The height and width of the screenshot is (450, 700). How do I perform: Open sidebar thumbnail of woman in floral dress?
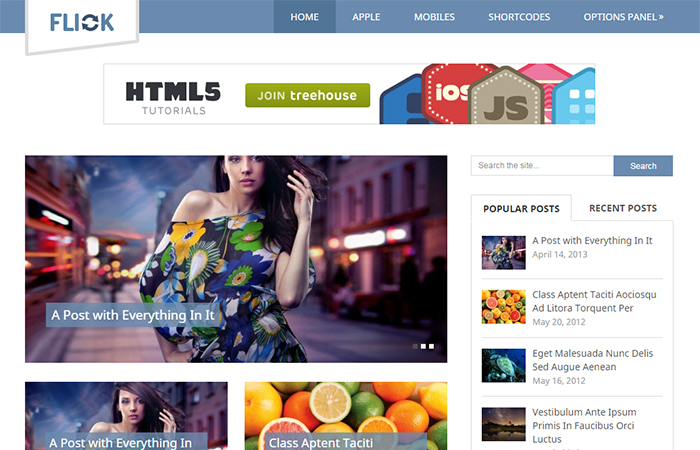[504, 253]
